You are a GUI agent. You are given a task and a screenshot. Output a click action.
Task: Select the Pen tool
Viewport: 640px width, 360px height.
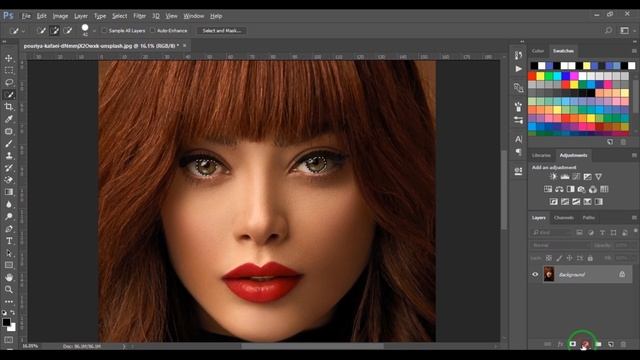point(9,229)
